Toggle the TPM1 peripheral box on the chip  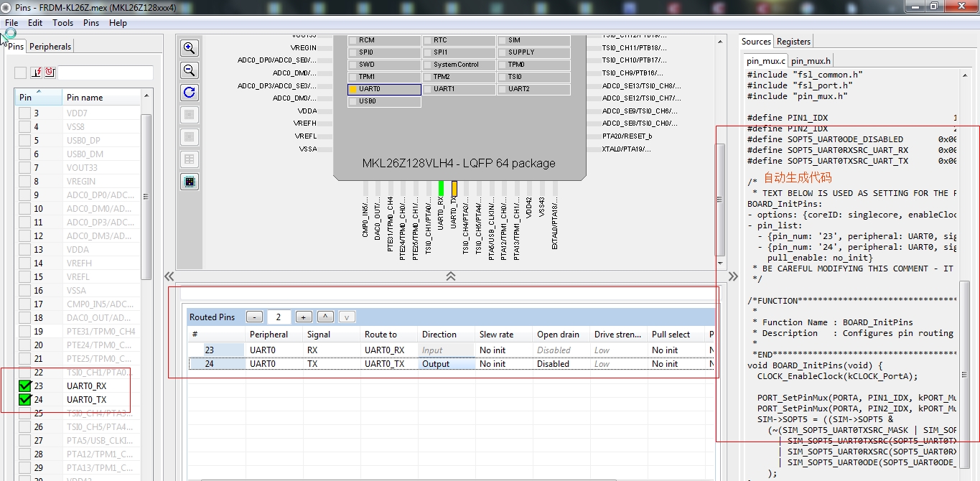point(384,77)
